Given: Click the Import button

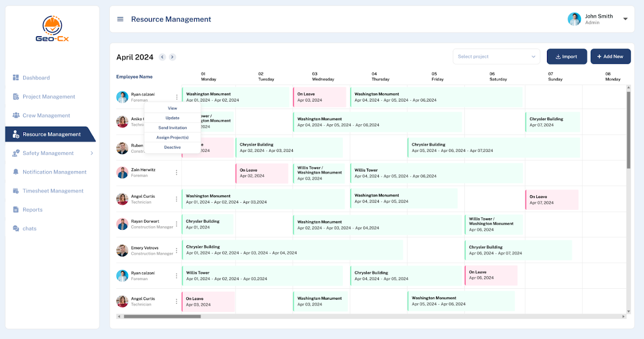Looking at the screenshot, I should (567, 57).
